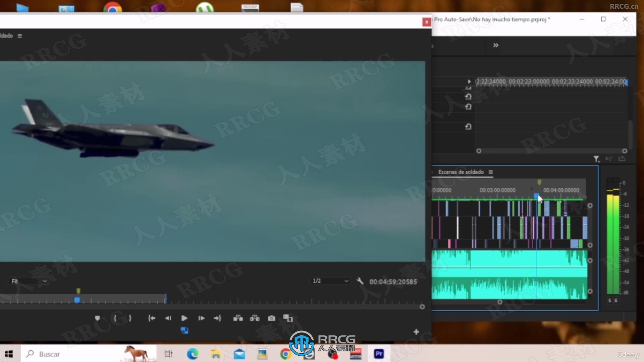Open File Explorer from the taskbar
This screenshot has width=644, height=362.
tap(215, 354)
